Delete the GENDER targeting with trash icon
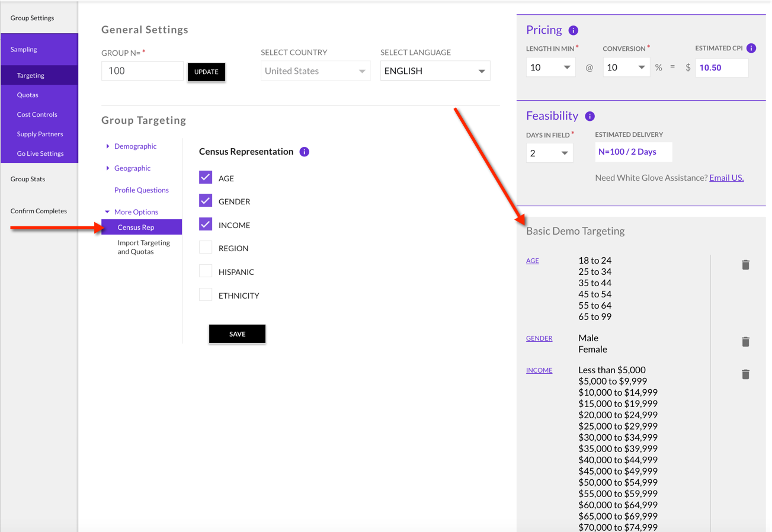 (x=745, y=342)
